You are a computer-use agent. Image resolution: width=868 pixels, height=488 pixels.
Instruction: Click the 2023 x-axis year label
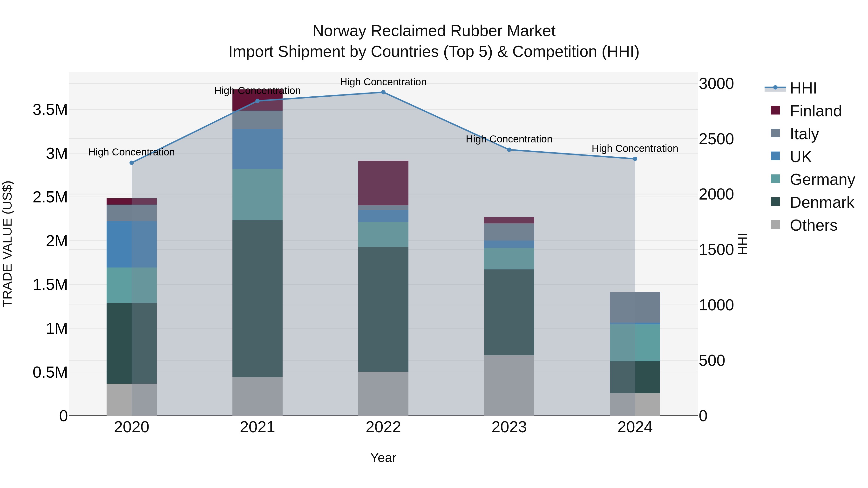point(509,427)
